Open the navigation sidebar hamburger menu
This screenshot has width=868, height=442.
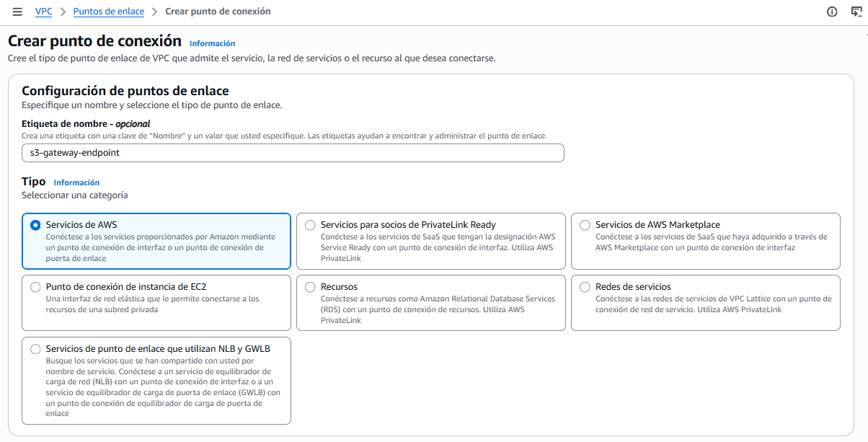(19, 11)
